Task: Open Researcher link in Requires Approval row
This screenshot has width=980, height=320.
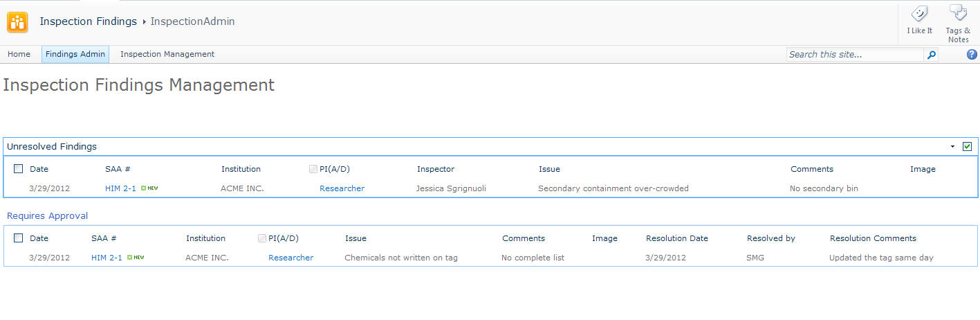Action: click(290, 258)
